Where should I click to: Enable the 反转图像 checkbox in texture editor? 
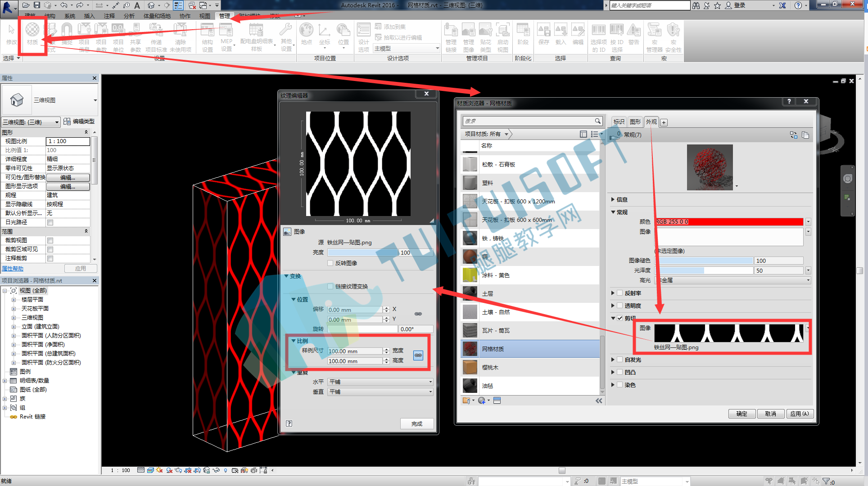pyautogui.click(x=330, y=263)
